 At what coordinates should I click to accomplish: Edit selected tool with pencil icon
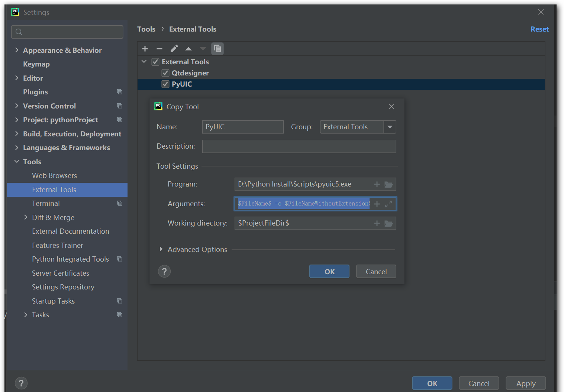(174, 49)
